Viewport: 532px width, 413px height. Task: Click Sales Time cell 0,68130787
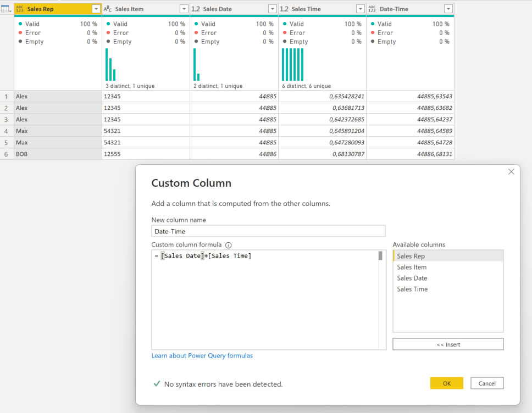322,154
